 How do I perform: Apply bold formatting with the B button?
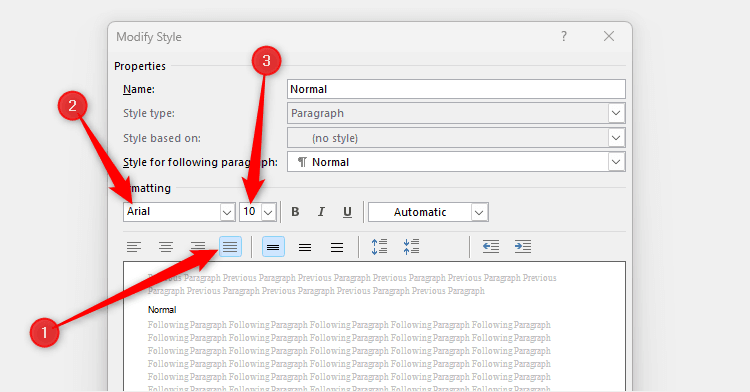coord(295,212)
